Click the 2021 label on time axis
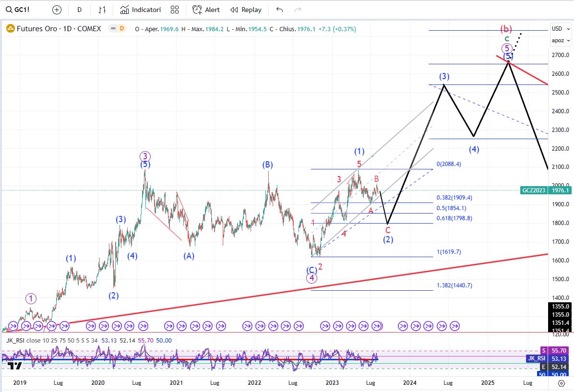This screenshot has height=392, width=574. pos(176,383)
